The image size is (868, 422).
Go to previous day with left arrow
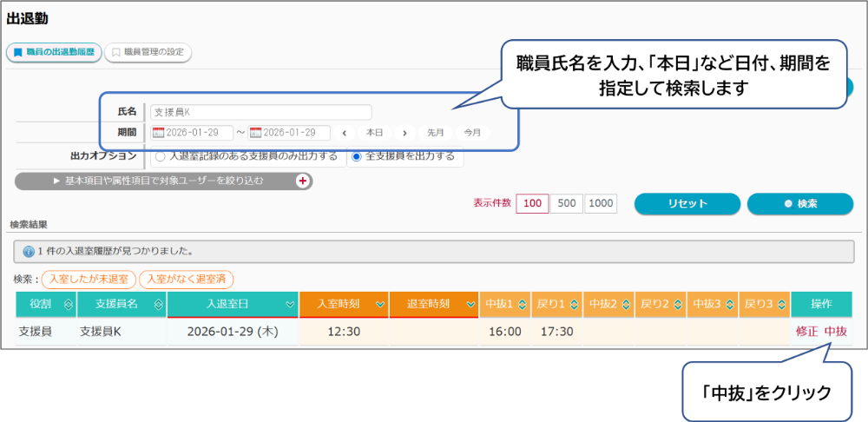(x=345, y=133)
